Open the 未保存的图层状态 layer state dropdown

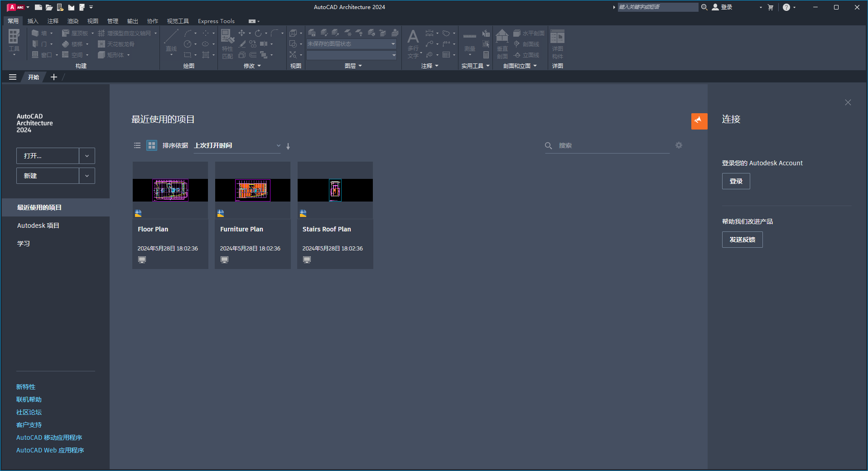click(x=393, y=44)
